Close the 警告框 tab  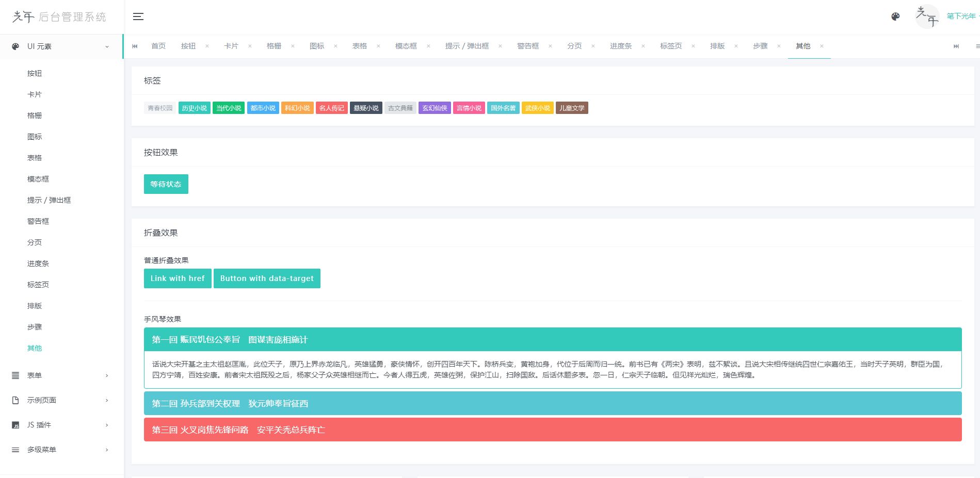tap(550, 46)
